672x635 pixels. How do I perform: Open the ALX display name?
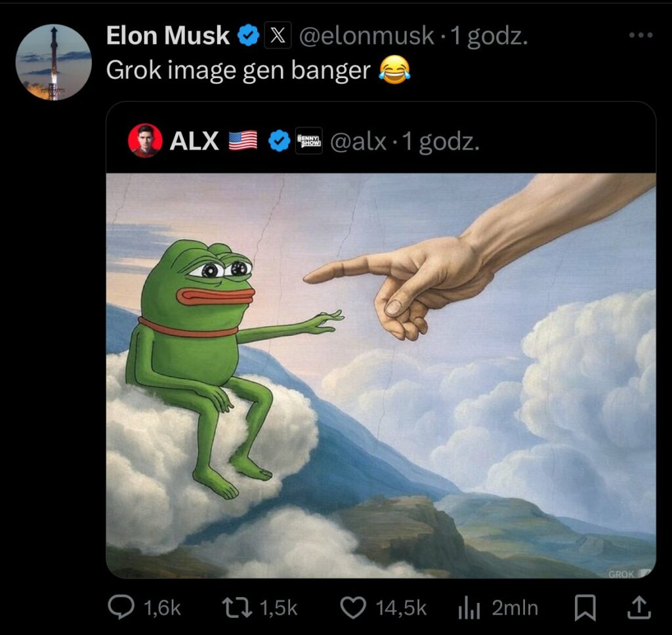tap(194, 141)
